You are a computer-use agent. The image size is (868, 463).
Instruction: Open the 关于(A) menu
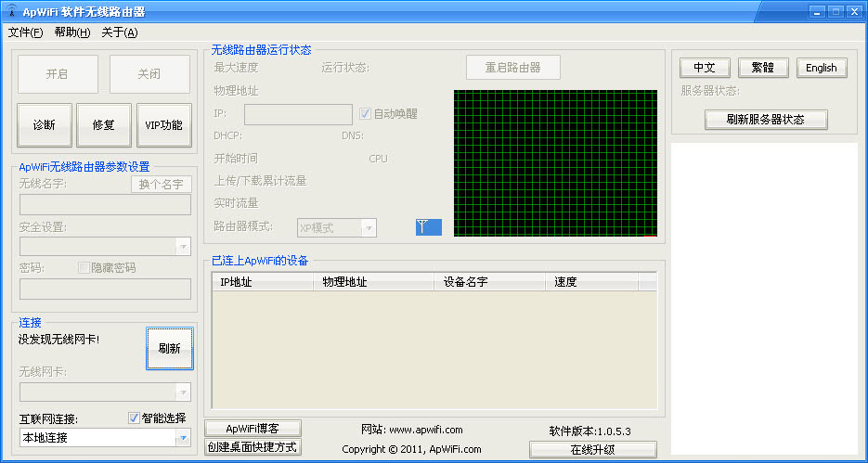point(119,32)
